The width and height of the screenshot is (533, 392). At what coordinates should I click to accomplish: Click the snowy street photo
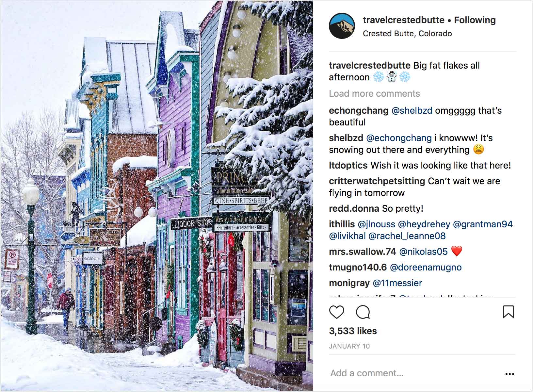pos(157,196)
